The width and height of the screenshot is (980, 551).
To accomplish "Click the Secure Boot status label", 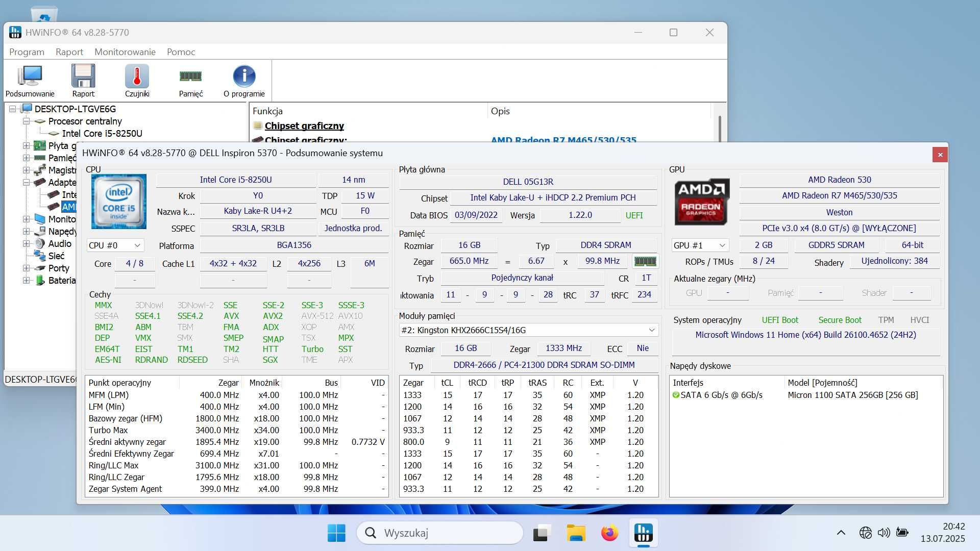I will [840, 320].
